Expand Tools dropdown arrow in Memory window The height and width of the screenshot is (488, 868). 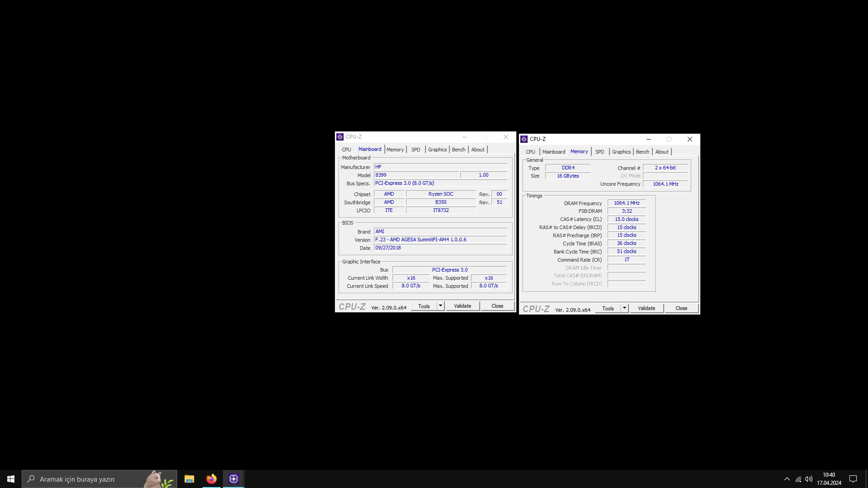(x=624, y=308)
